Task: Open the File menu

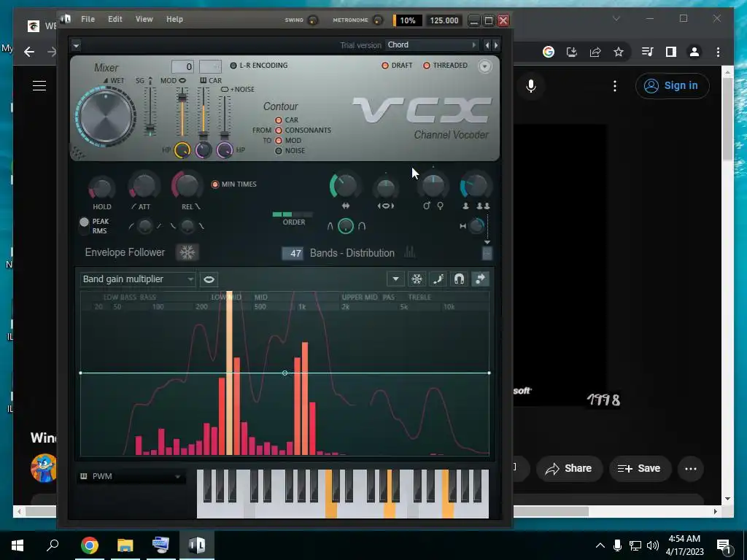Action: [x=88, y=19]
